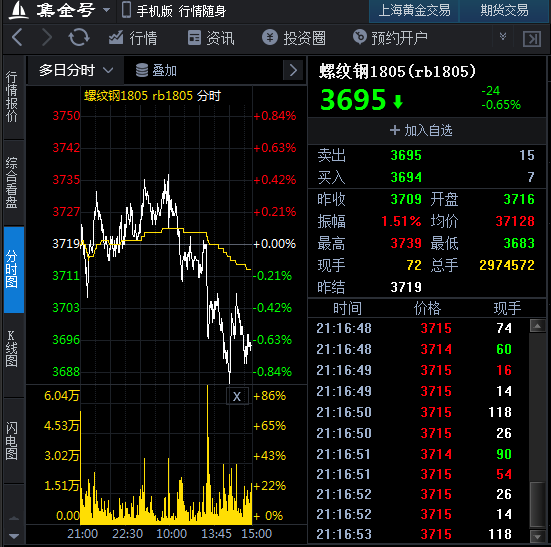Click the 集金号 sailboat logo
This screenshot has height=547, width=551.
(18, 10)
